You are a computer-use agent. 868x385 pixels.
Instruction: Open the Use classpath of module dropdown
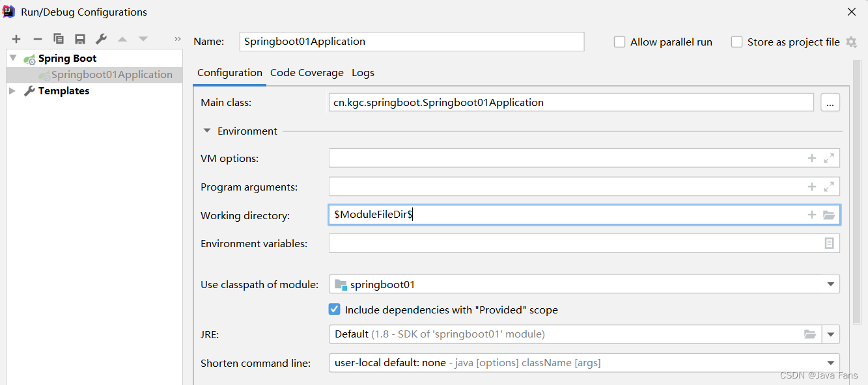click(x=831, y=284)
